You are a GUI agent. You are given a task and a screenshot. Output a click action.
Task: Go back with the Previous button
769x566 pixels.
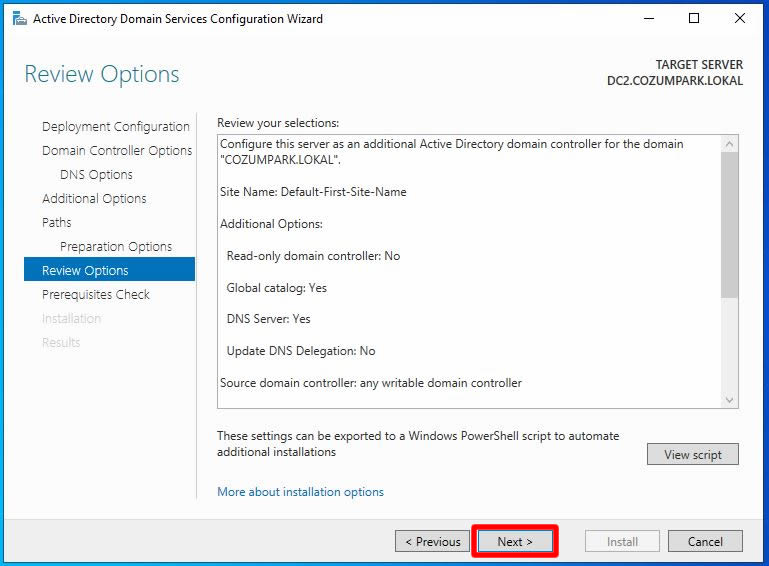pyautogui.click(x=433, y=542)
